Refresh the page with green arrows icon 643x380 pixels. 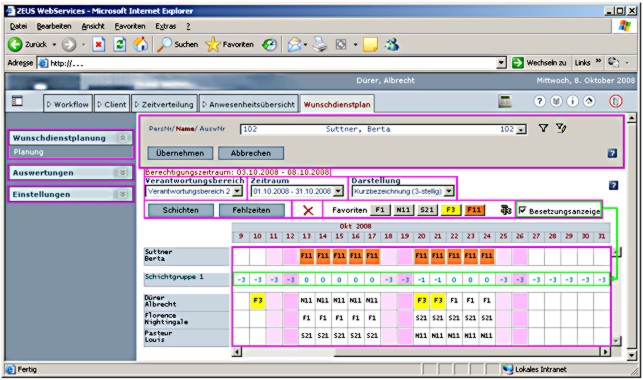pos(120,44)
